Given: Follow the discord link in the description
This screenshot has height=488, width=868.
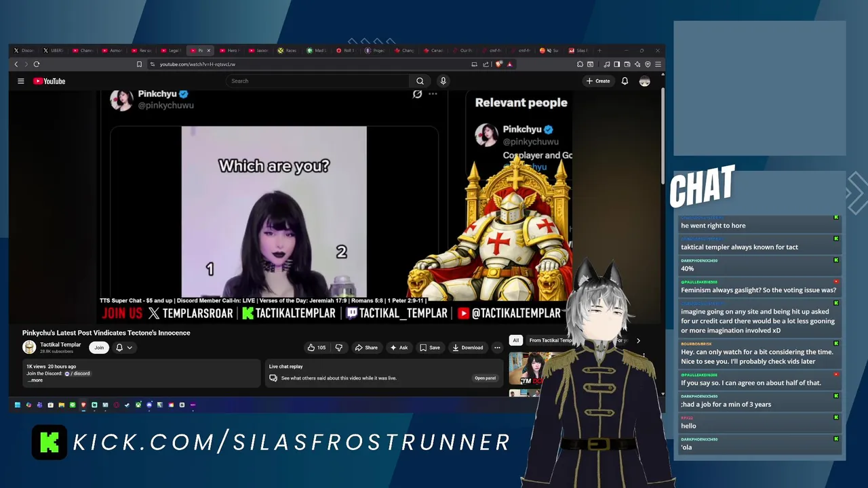Looking at the screenshot, I should (x=77, y=373).
